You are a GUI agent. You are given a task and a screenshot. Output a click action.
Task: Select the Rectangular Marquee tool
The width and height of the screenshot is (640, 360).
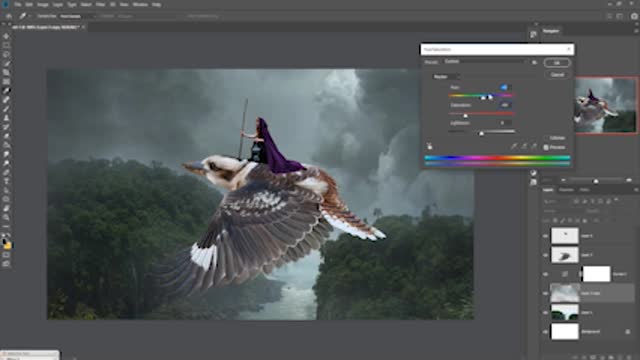[6, 46]
